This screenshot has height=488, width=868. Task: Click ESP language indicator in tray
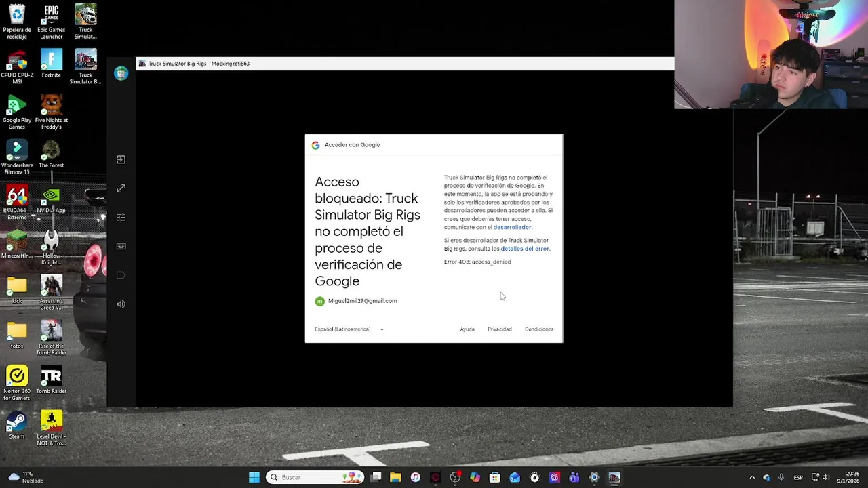point(798,477)
